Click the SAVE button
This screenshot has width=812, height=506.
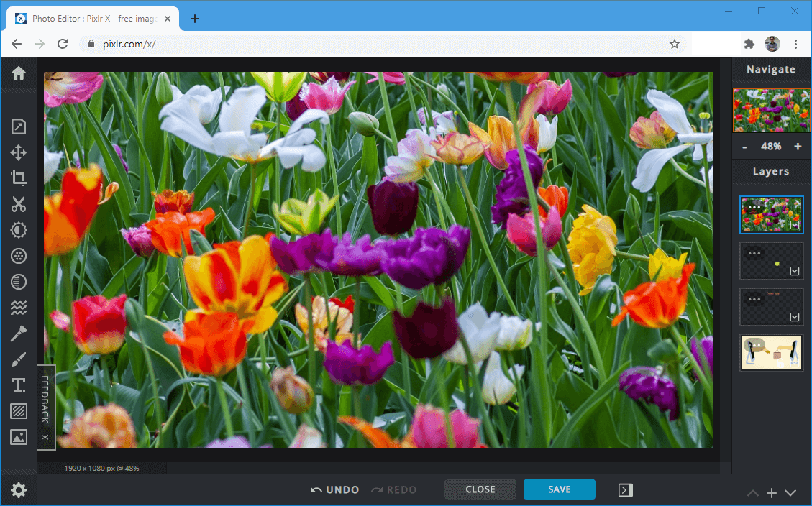coord(559,489)
